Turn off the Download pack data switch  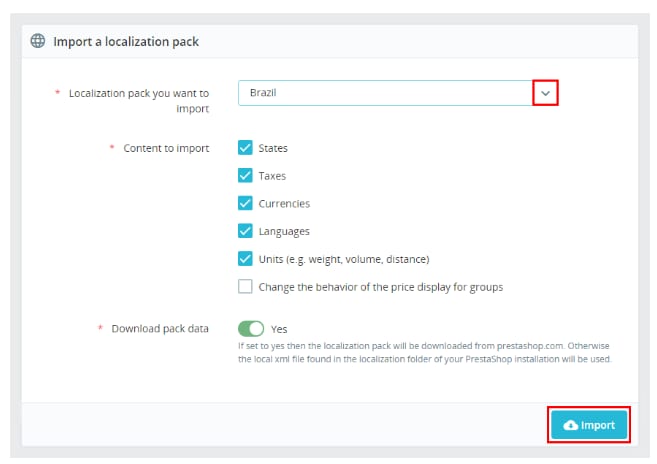[x=251, y=328]
